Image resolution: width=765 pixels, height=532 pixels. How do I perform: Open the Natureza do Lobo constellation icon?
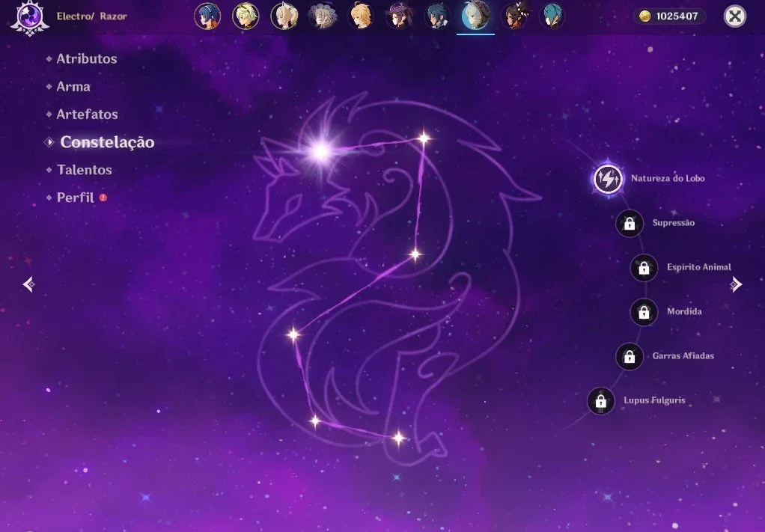[608, 179]
